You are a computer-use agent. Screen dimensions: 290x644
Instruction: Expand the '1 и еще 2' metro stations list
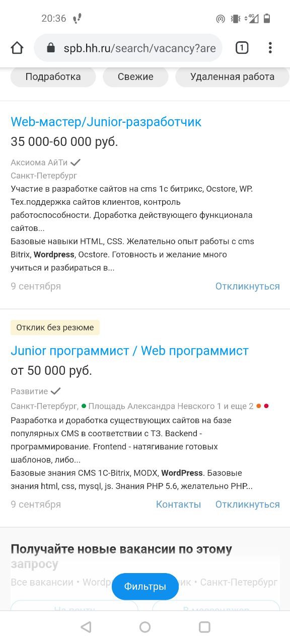pos(235,406)
